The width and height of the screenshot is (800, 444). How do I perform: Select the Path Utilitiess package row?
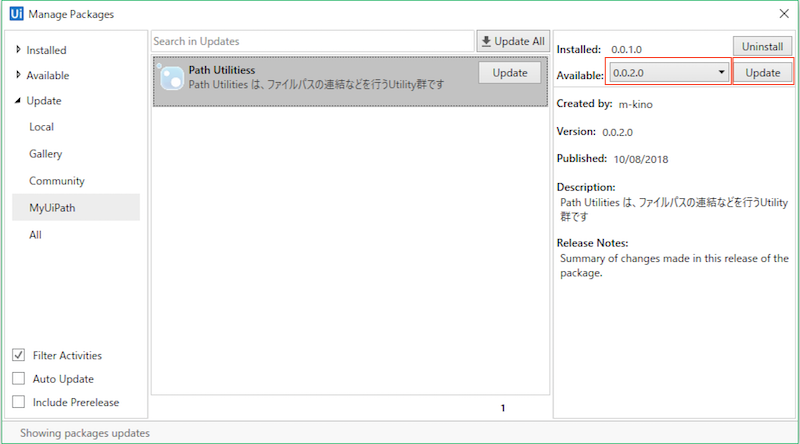click(x=351, y=82)
